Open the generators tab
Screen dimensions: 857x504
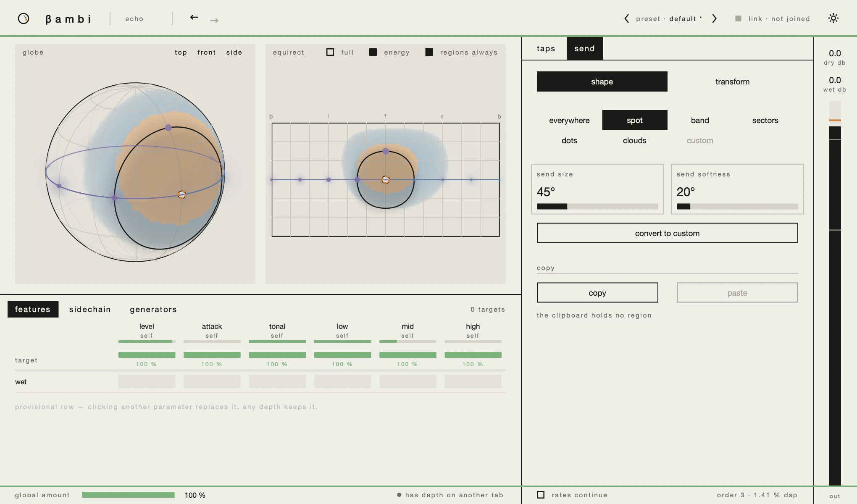coord(153,309)
